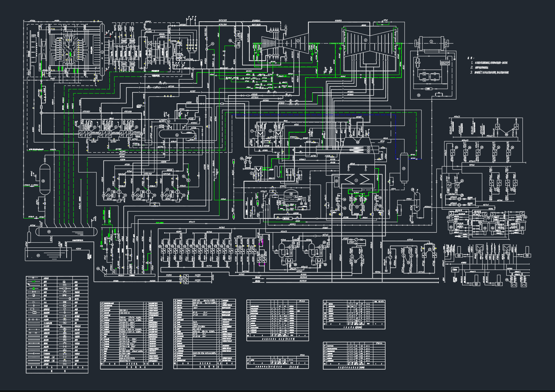Select the large valve schedule table in the middle

278,320
